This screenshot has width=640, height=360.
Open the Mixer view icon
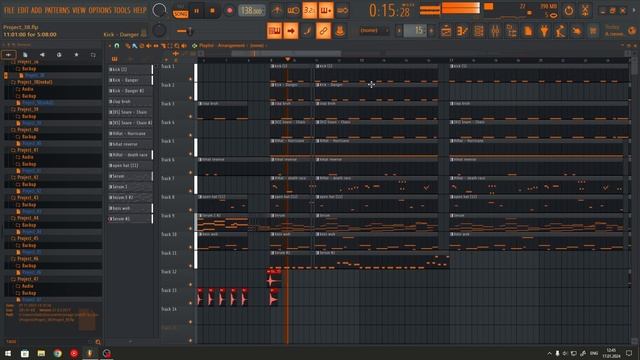(495, 31)
